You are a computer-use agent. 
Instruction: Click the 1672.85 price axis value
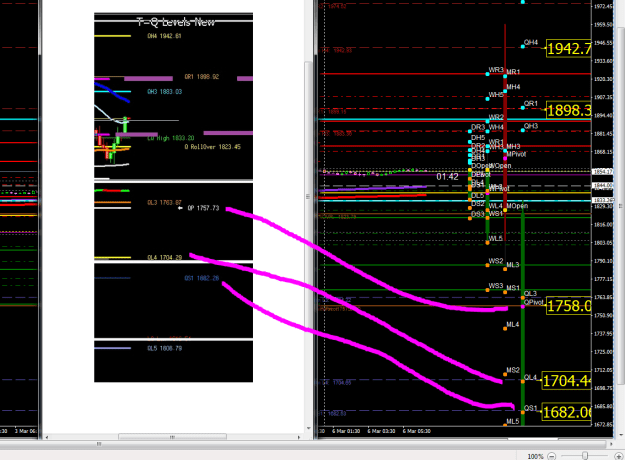pyautogui.click(x=603, y=424)
